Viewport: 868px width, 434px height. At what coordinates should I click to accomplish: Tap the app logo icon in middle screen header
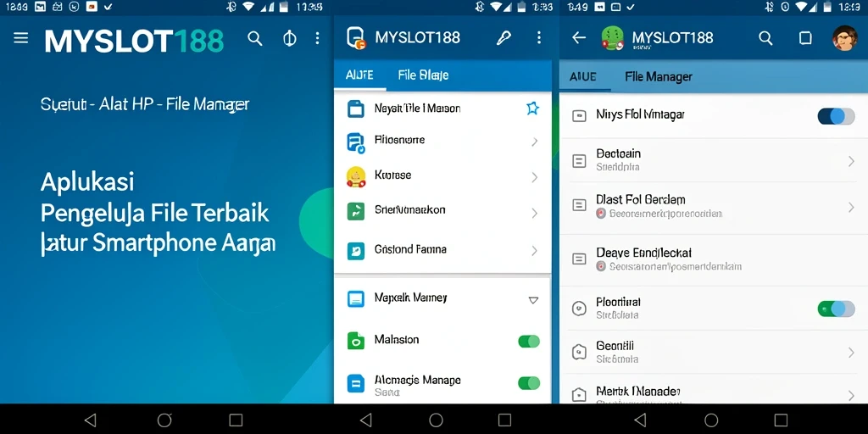coord(357,37)
